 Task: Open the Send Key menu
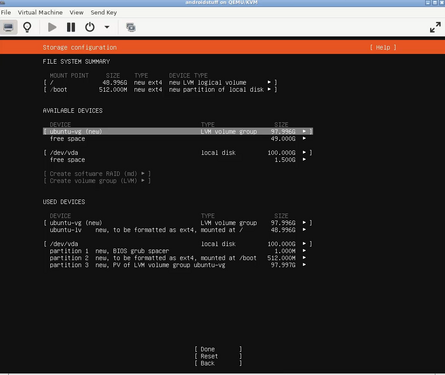[x=104, y=13]
